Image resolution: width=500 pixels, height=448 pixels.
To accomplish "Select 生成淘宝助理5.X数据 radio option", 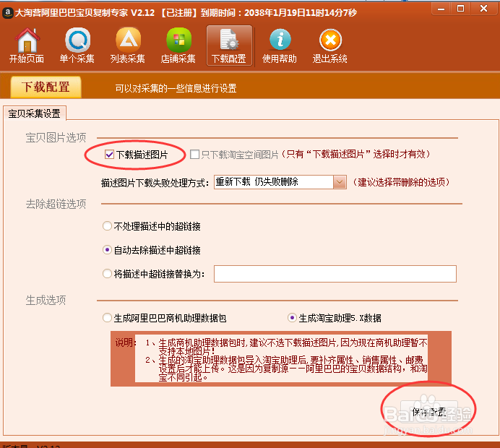I will pyautogui.click(x=292, y=318).
